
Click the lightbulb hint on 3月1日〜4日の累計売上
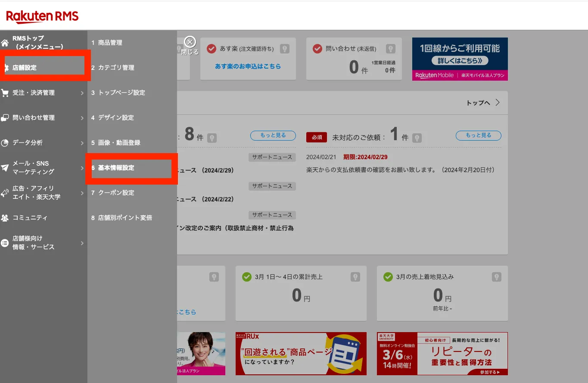(355, 276)
